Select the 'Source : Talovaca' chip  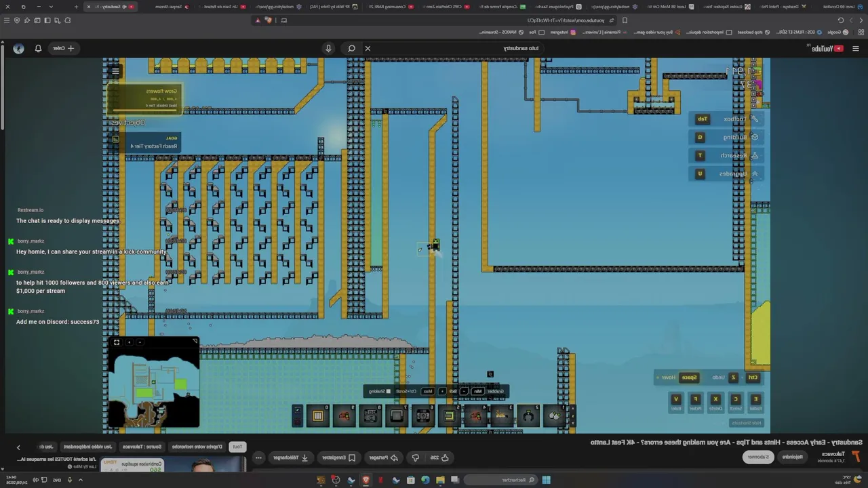(x=142, y=447)
